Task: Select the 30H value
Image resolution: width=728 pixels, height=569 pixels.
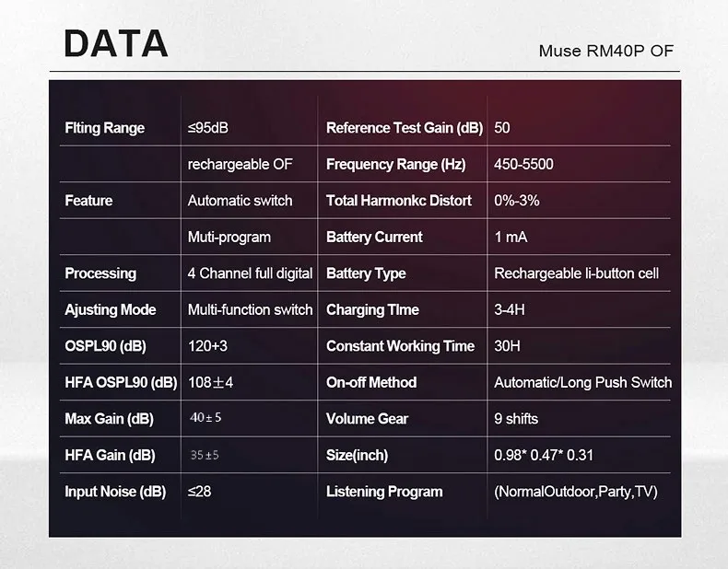Action: click(x=507, y=346)
